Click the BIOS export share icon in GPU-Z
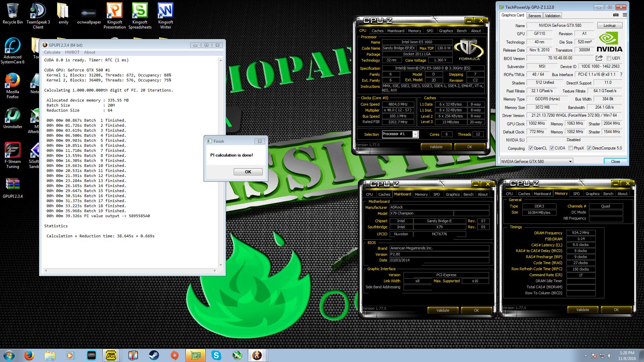This screenshot has height=362, width=644. (599, 58)
